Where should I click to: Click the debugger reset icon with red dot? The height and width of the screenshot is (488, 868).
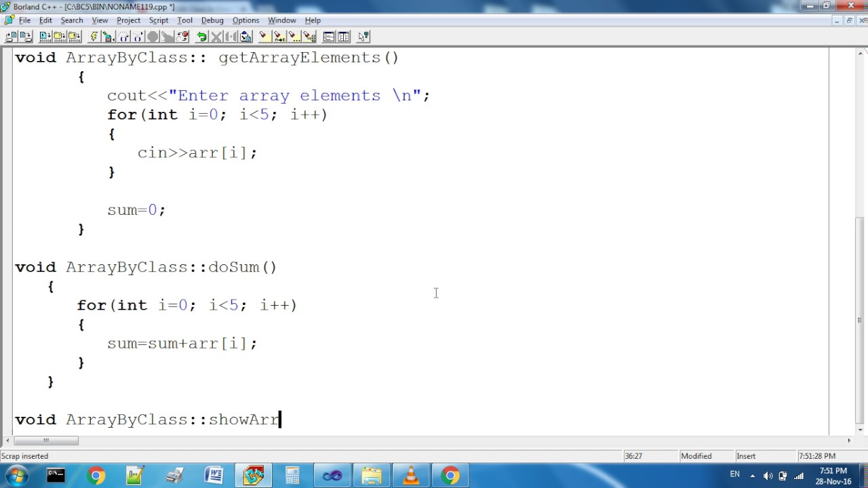pos(182,37)
